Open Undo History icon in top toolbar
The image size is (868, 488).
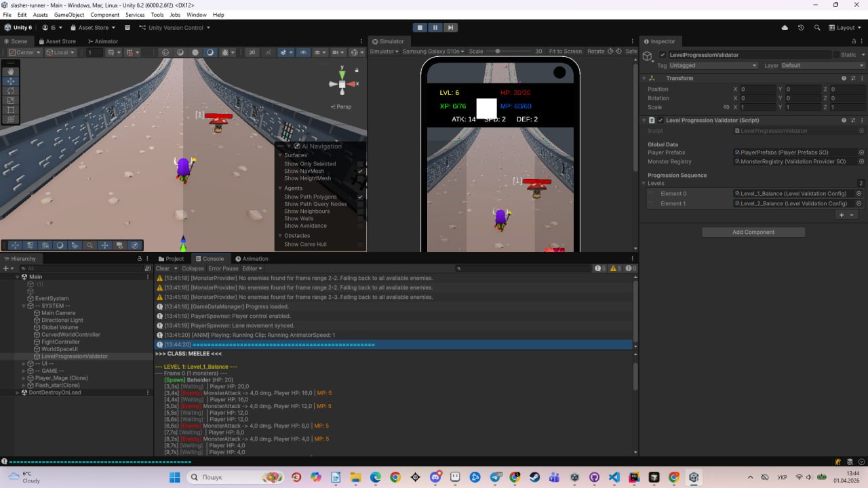pos(801,28)
